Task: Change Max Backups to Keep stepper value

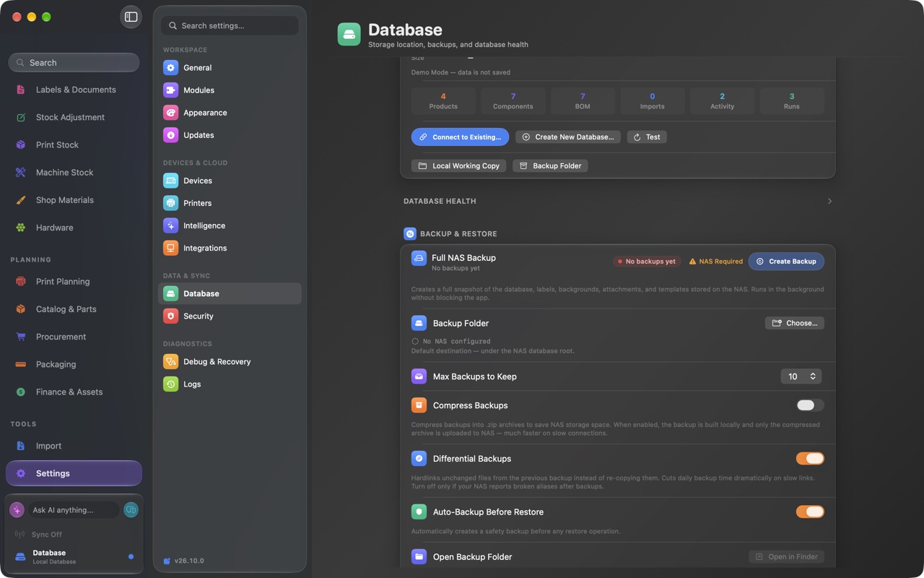Action: 801,376
